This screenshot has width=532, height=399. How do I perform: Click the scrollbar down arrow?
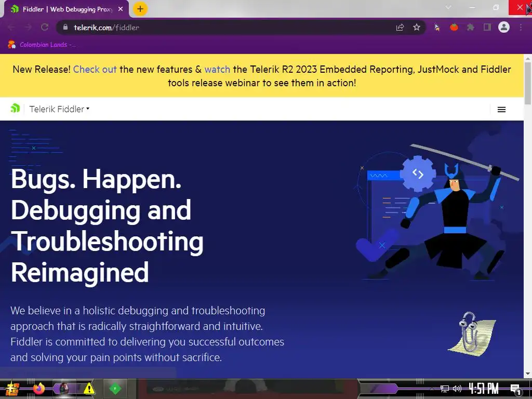(x=528, y=374)
